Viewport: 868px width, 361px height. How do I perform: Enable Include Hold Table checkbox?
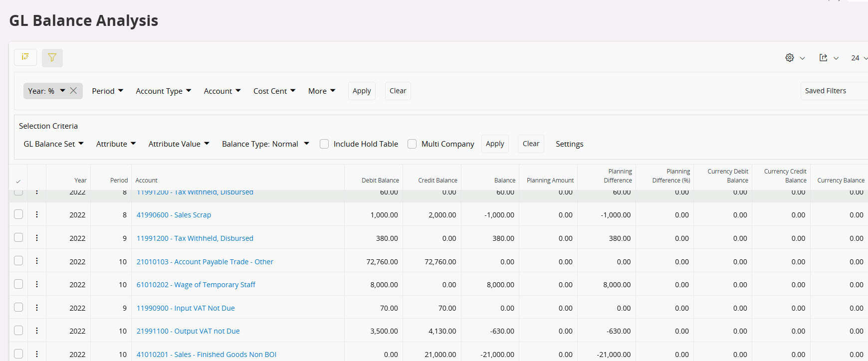[324, 144]
